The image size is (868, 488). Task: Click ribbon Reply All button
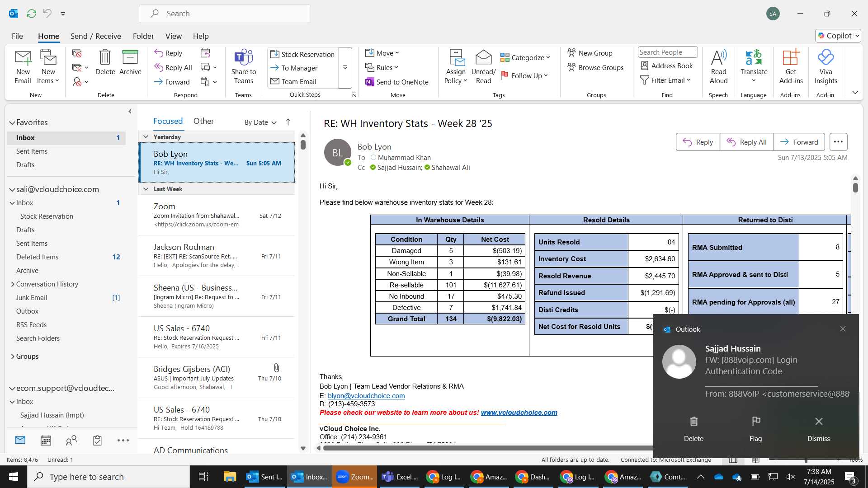coord(173,67)
